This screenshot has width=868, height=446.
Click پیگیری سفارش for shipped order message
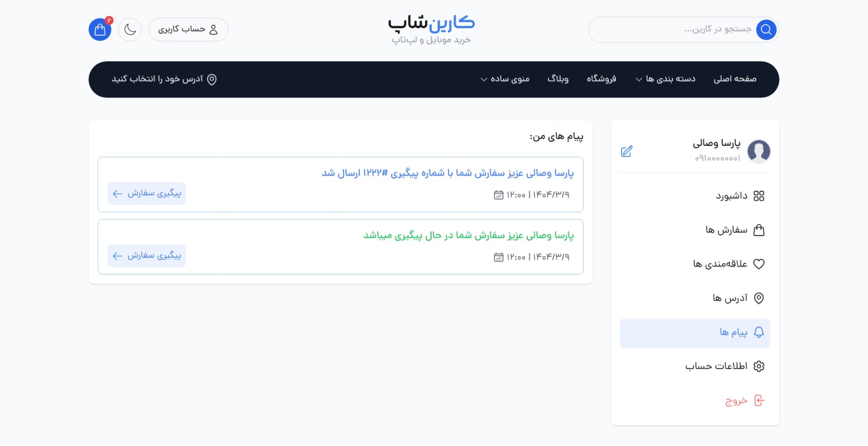(x=146, y=193)
